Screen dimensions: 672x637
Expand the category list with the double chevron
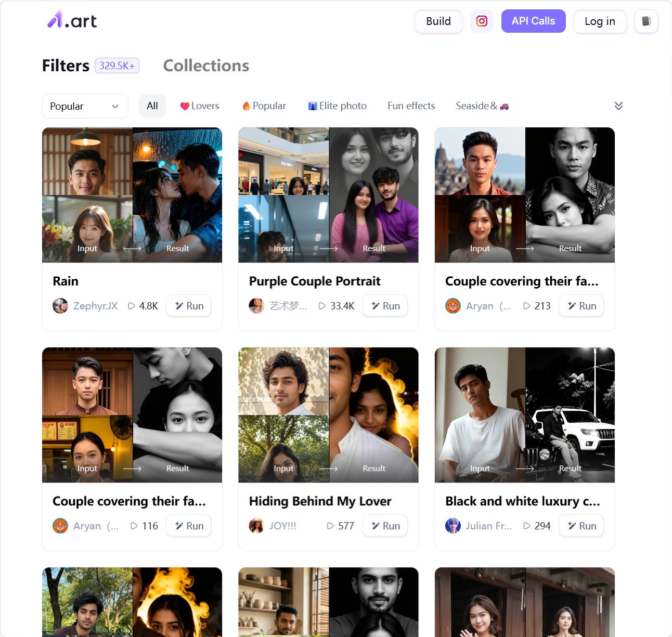click(618, 106)
